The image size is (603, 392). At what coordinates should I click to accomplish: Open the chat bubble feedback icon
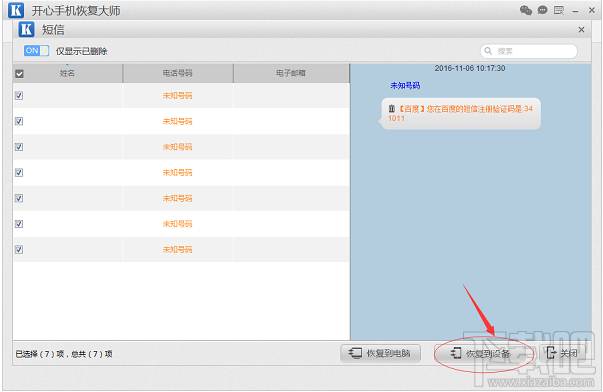coord(543,10)
